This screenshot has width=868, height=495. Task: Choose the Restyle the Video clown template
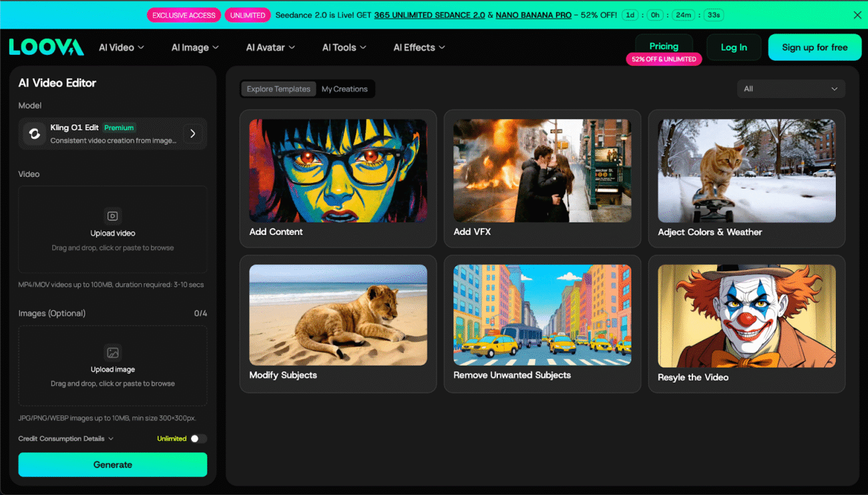click(746, 316)
